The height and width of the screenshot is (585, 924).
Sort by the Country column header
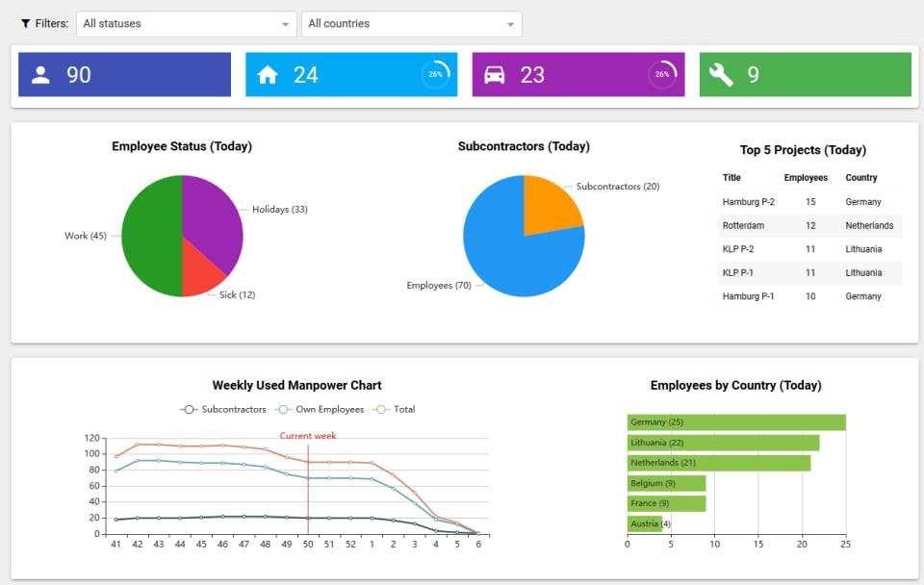[860, 177]
